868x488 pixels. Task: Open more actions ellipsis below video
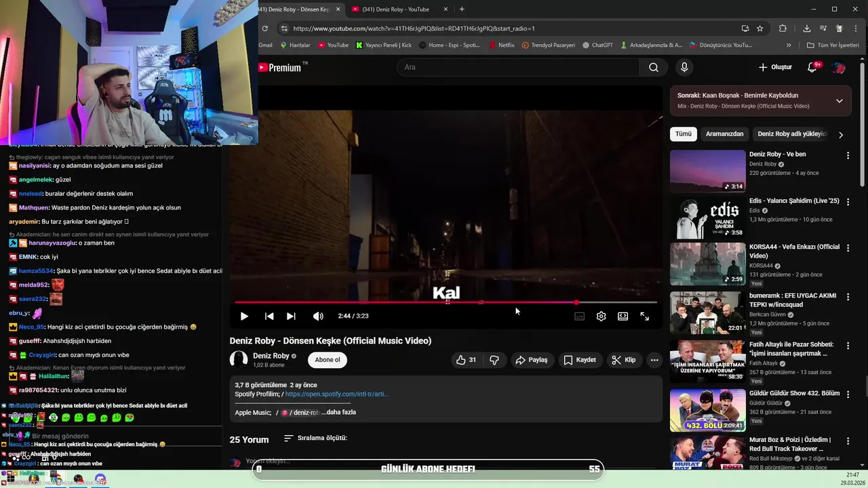coord(654,360)
